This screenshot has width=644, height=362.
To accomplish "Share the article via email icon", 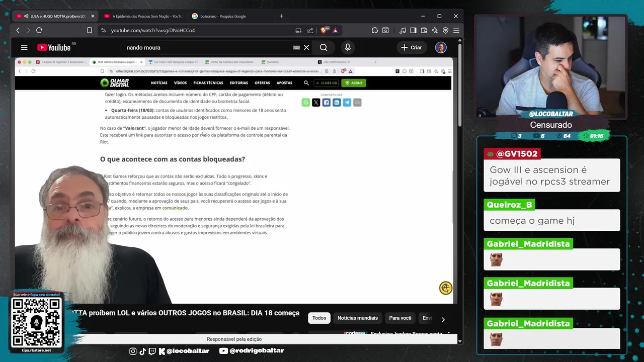I will tap(357, 103).
